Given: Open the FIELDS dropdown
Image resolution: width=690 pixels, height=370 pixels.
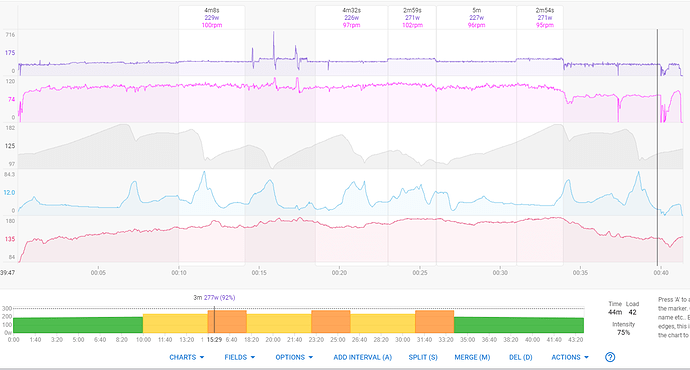Looking at the screenshot, I should click(240, 357).
